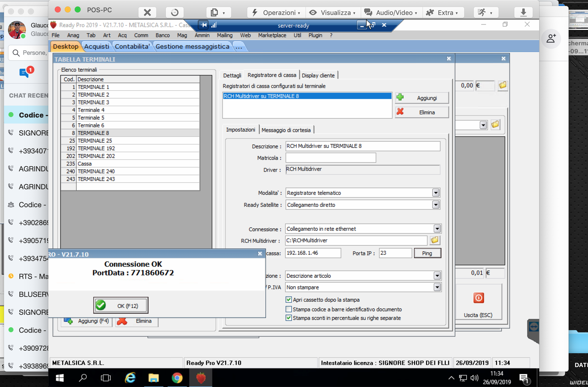Click the search magnifier in Persone field

(x=16, y=53)
